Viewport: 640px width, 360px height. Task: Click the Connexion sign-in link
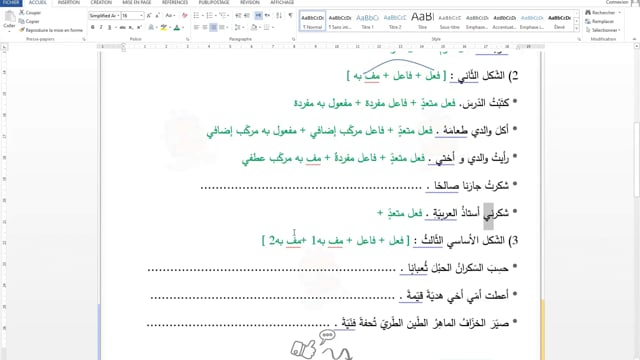pos(617,2)
